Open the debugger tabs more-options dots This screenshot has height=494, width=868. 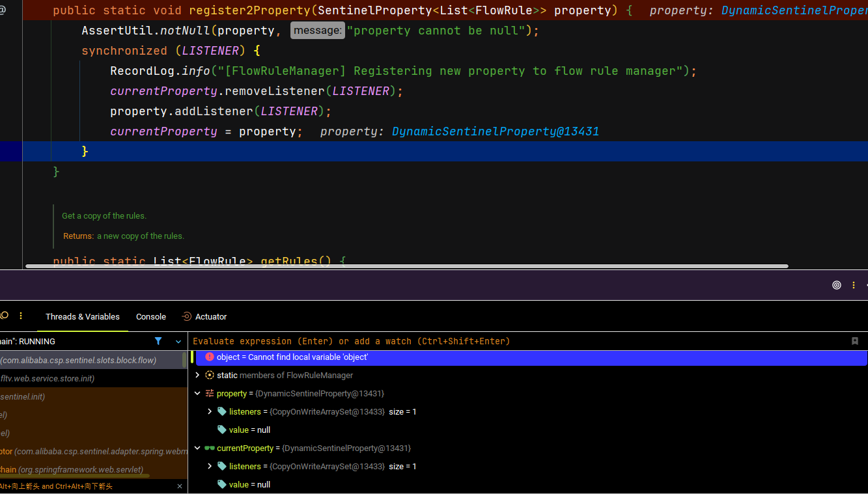[21, 316]
